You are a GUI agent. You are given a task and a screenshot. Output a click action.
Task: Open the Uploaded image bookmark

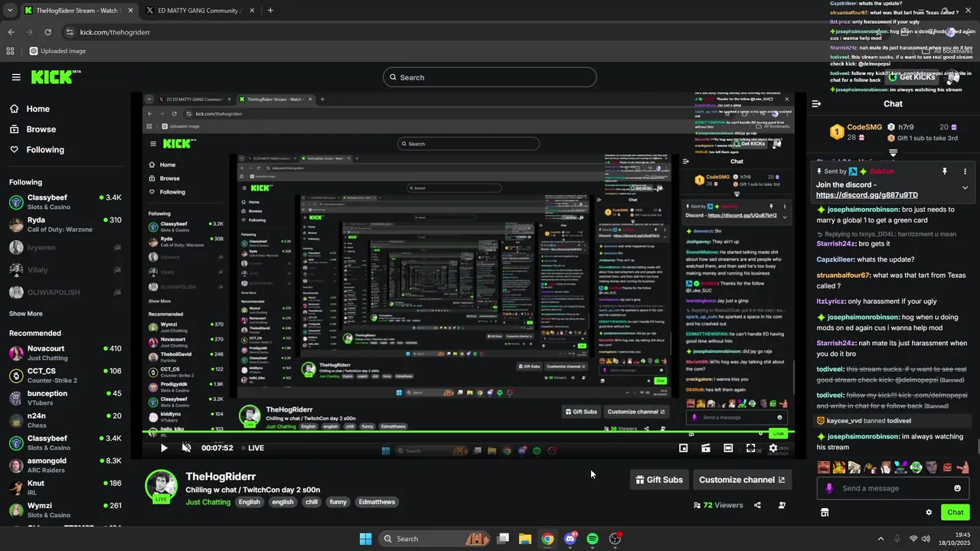[57, 51]
